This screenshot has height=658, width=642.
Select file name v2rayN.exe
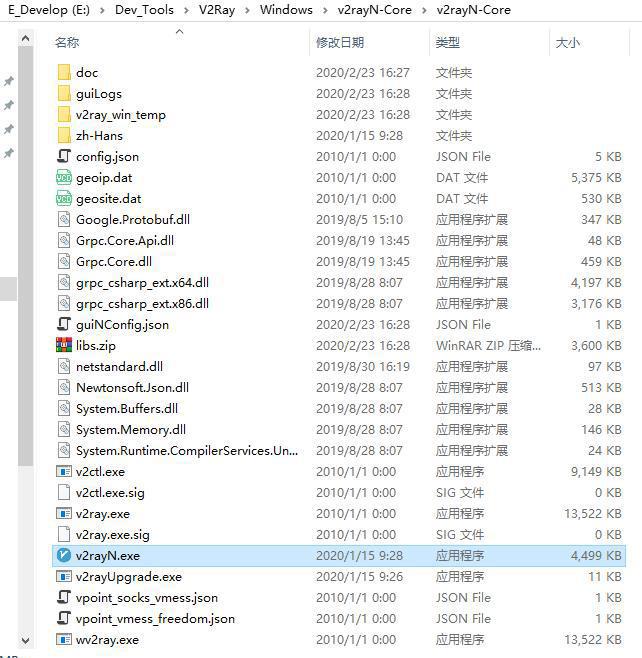[108, 556]
